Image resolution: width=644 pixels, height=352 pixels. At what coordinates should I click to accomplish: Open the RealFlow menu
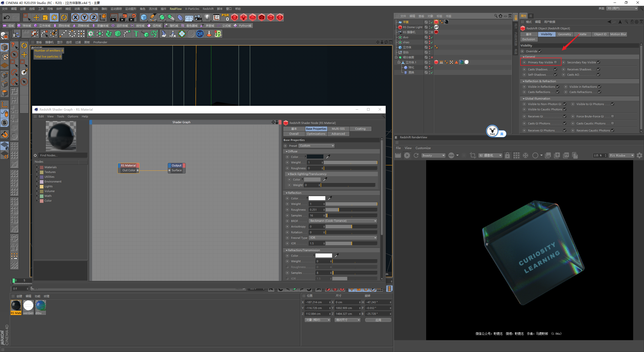coord(176,9)
